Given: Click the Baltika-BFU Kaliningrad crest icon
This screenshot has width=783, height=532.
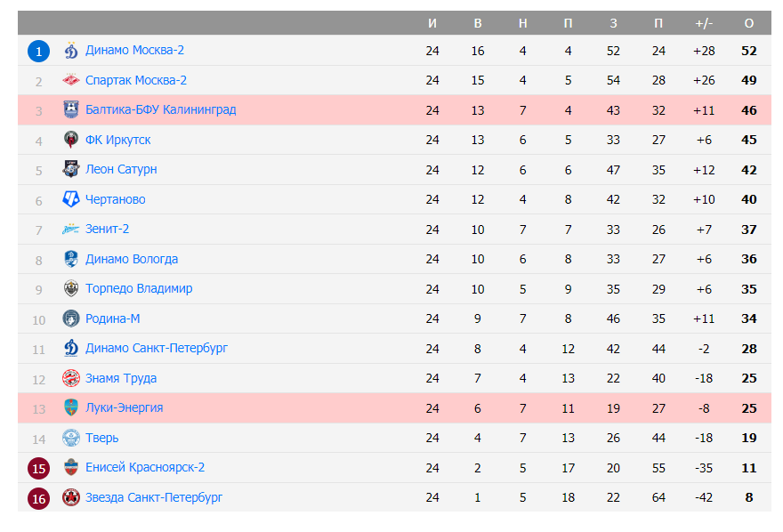Looking at the screenshot, I should pyautogui.click(x=71, y=110).
